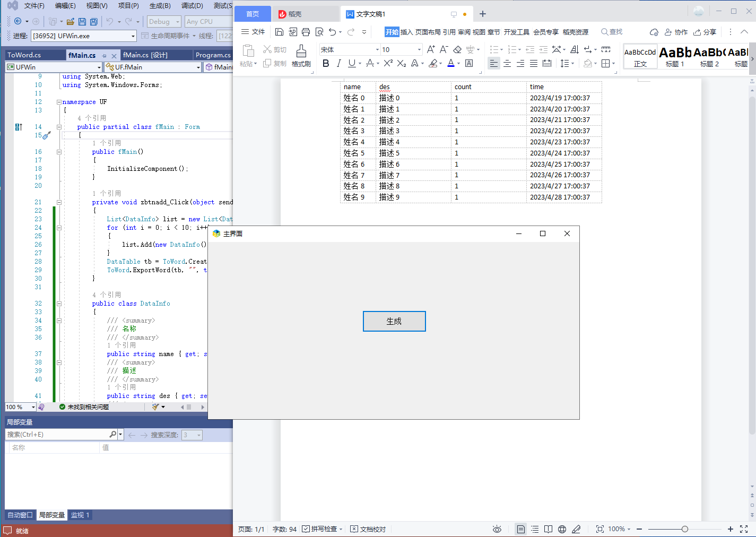Image resolution: width=756 pixels, height=537 pixels.
Task: Open the 100 % zoom dropdown in code editor
Action: tap(33, 407)
